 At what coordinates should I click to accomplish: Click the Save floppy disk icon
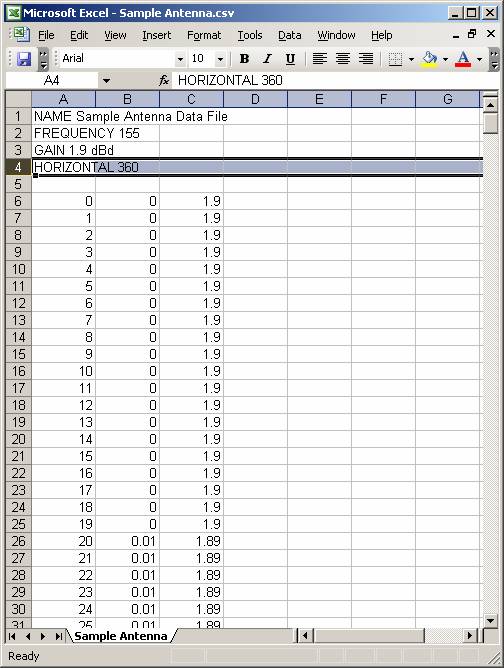tap(24, 59)
